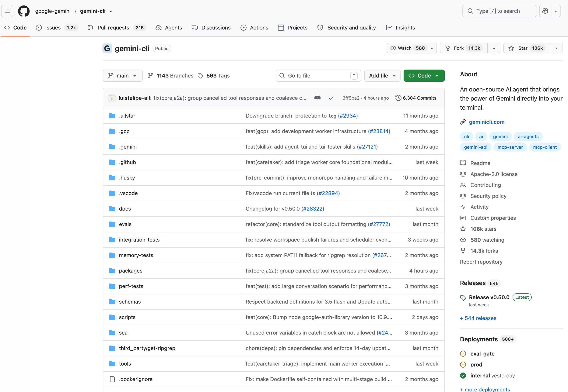Screen dimensions: 568x392
Task: Open the Actions tab
Action: [254, 28]
